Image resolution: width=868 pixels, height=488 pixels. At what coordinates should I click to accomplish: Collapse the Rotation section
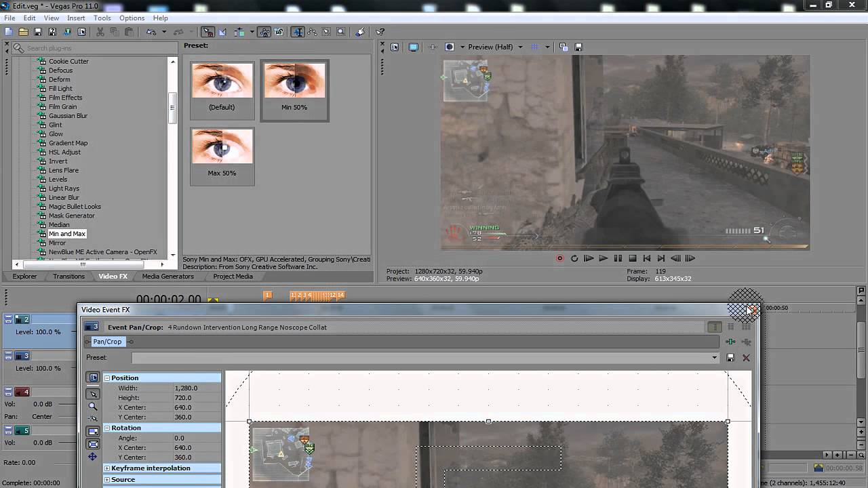106,428
